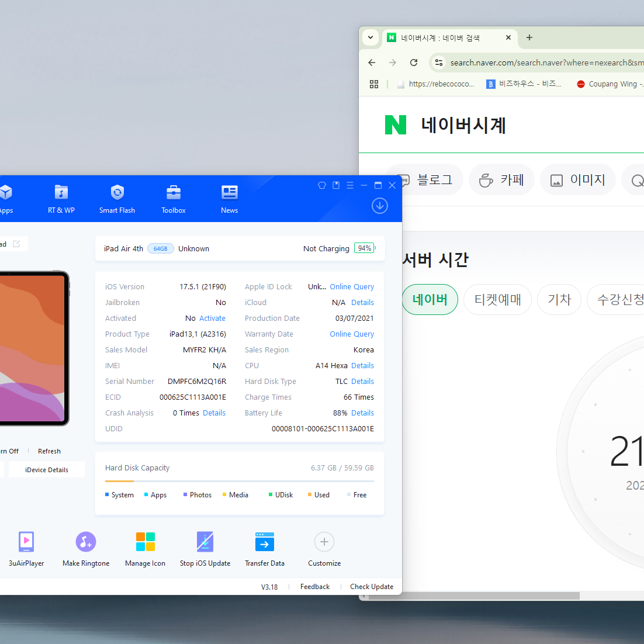Click the serial number DMPFC6M2Q16R
The height and width of the screenshot is (644, 644).
197,381
